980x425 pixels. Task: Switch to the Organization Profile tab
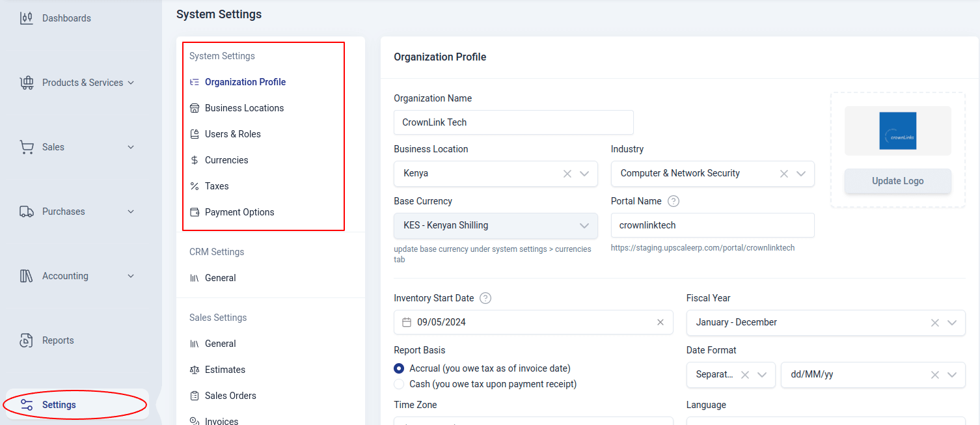(x=245, y=81)
